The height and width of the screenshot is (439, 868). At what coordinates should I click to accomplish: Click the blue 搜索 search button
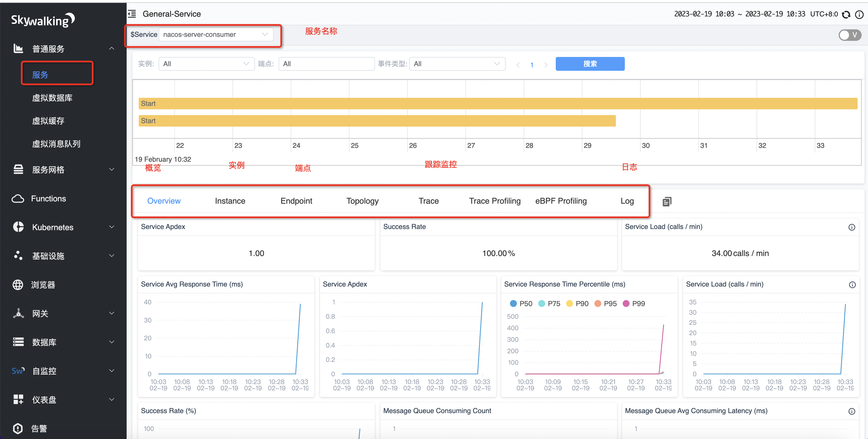pyautogui.click(x=590, y=64)
